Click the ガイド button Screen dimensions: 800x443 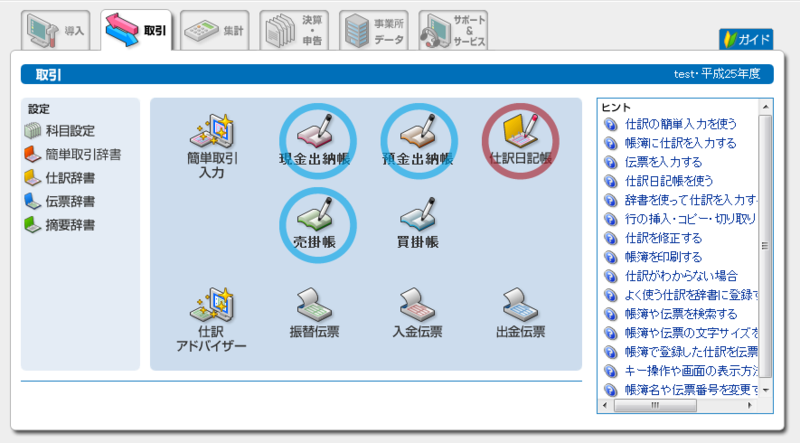pos(746,39)
